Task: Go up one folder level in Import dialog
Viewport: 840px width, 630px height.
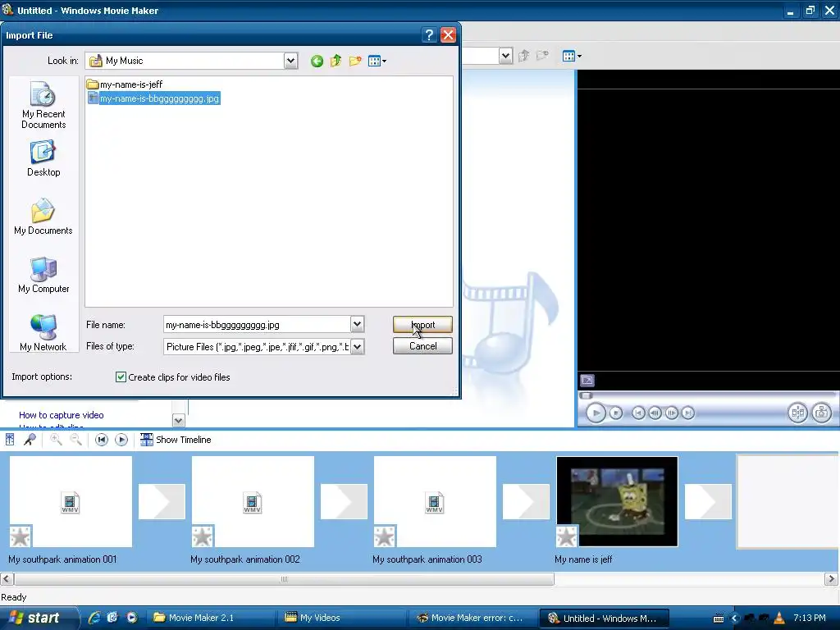Action: 336,61
